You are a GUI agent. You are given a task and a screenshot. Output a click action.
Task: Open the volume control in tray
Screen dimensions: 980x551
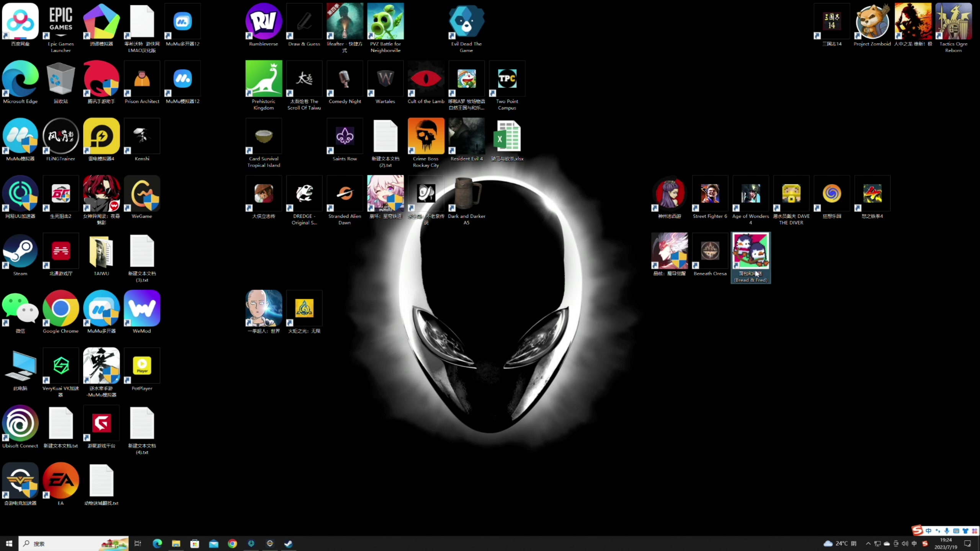coord(905,543)
